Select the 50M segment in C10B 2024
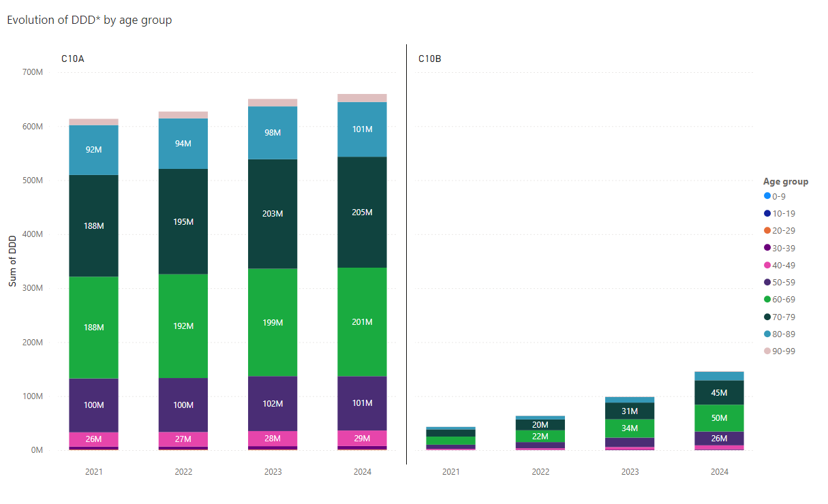This screenshot has width=828, height=504. [719, 418]
